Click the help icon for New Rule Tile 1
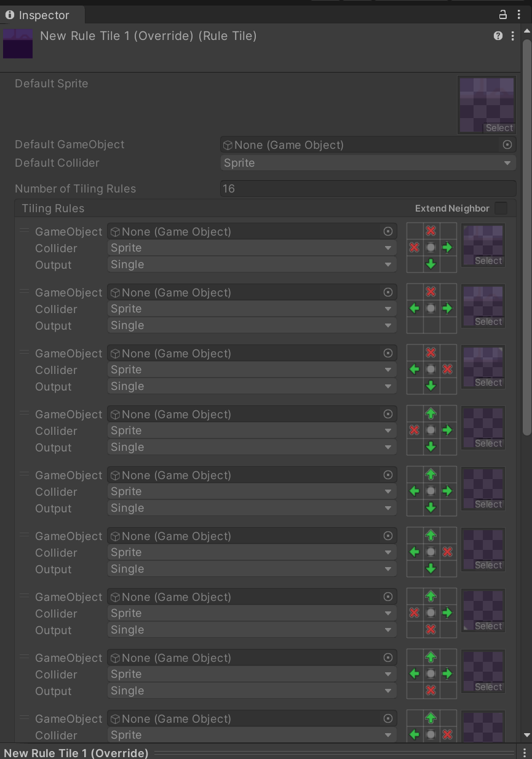Image resolution: width=532 pixels, height=759 pixels. tap(498, 36)
